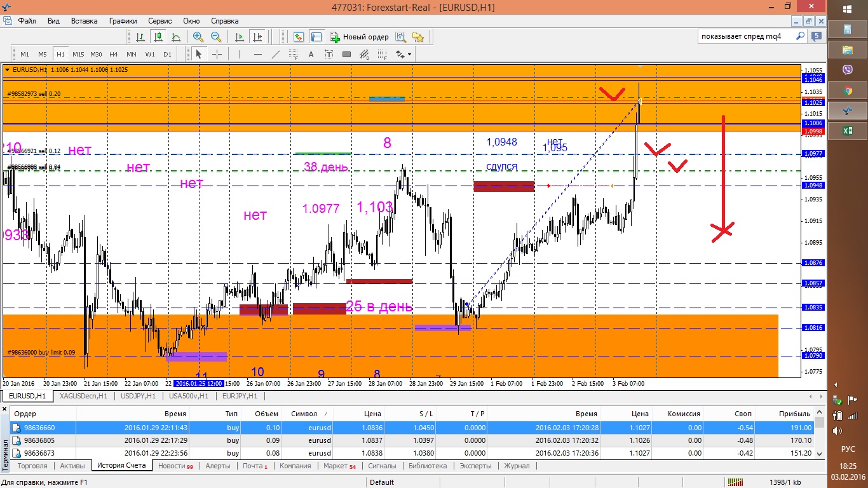Click the Новый ордер button

360,37
